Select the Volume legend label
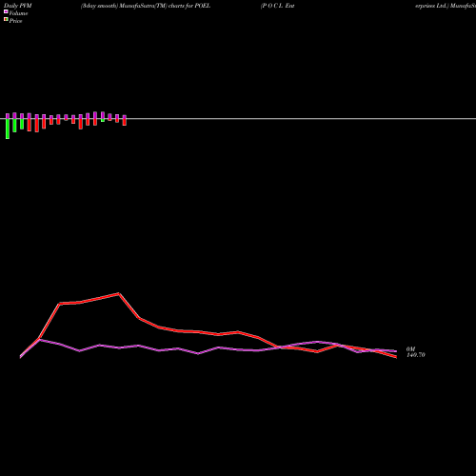476x476 pixels. 18,13
